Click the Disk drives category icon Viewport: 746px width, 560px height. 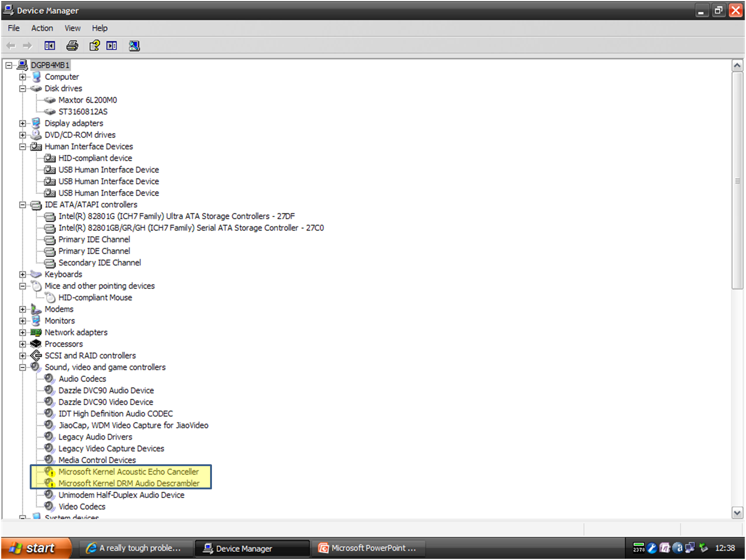click(36, 88)
